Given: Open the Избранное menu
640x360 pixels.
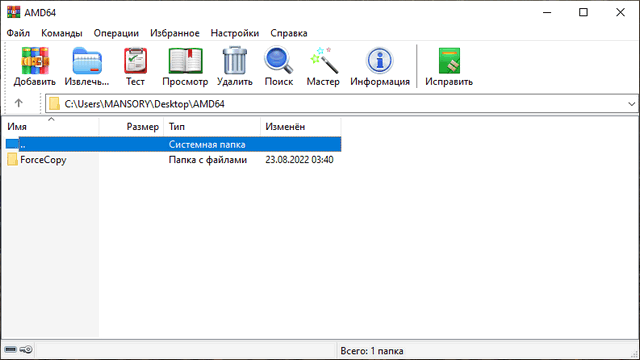Looking at the screenshot, I should coord(175,33).
